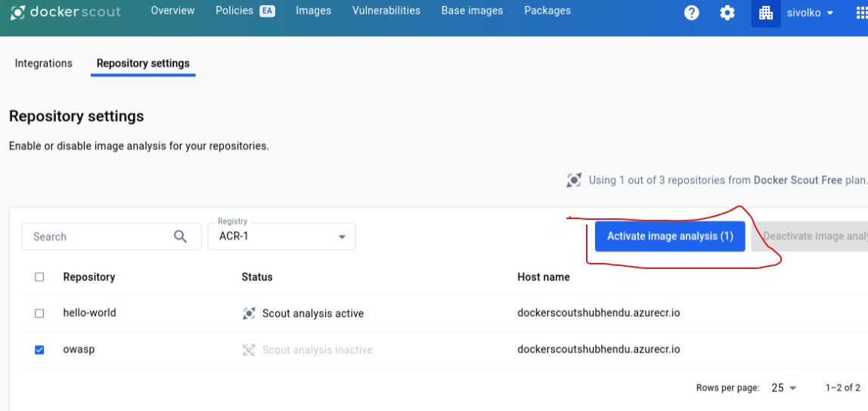Click the Scout analysis active status text
This screenshot has width=868, height=411.
coord(313,314)
